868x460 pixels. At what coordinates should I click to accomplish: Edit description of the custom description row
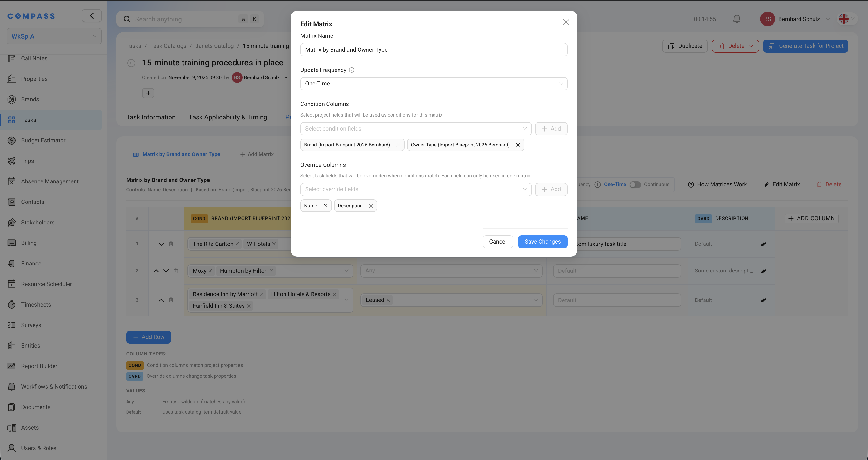pyautogui.click(x=764, y=271)
